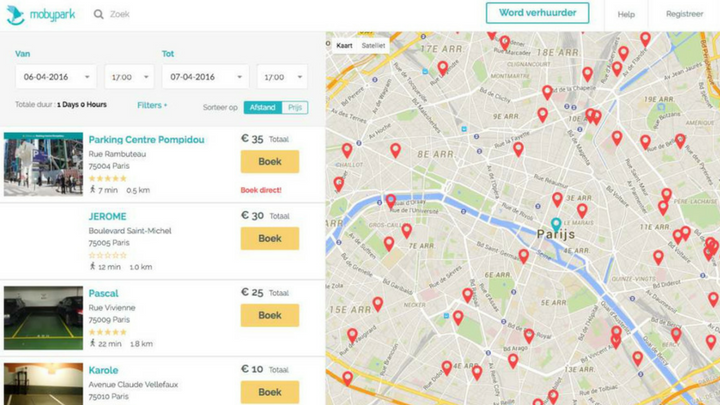Viewport: 720px width, 405px height.
Task: Click the red pin above Père-Lachaise label
Action: (666, 195)
